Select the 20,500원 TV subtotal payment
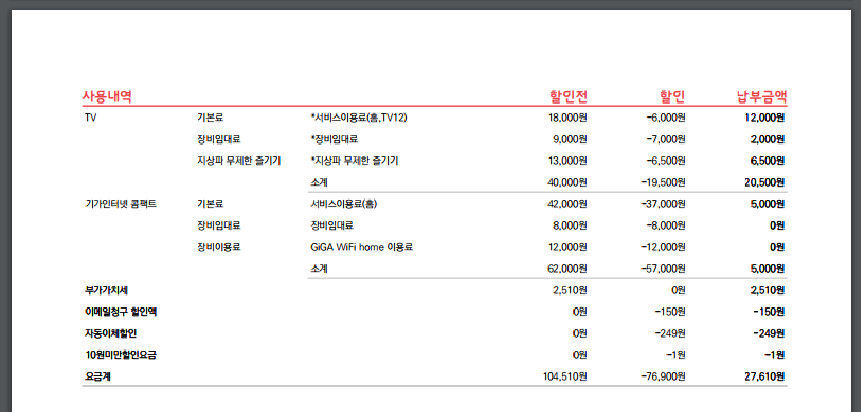The width and height of the screenshot is (861, 412). (x=765, y=182)
